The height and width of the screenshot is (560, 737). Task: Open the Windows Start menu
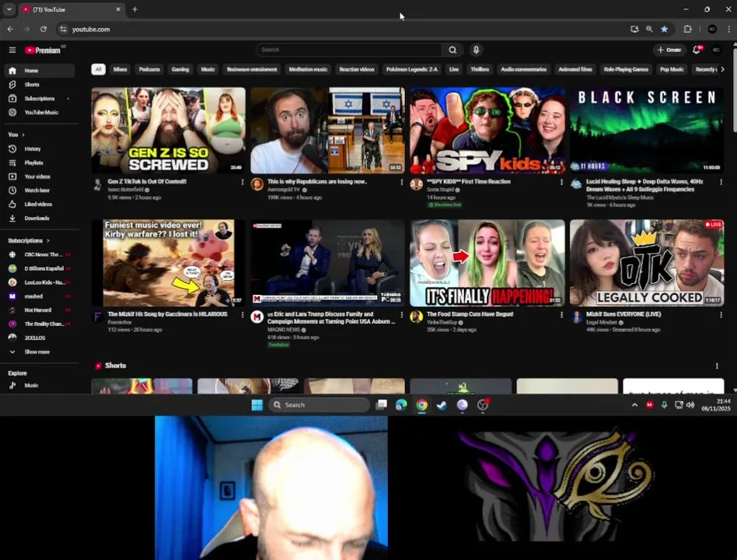click(x=257, y=405)
